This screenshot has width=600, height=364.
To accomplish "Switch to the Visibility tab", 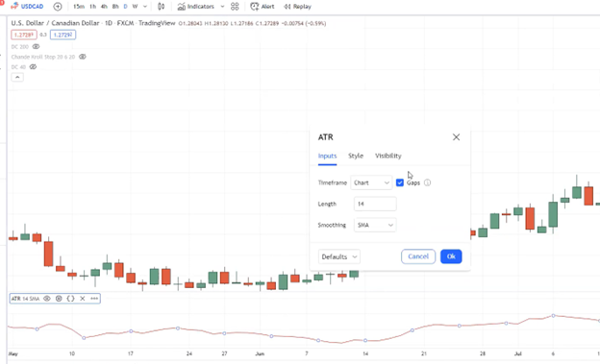I will pos(388,156).
